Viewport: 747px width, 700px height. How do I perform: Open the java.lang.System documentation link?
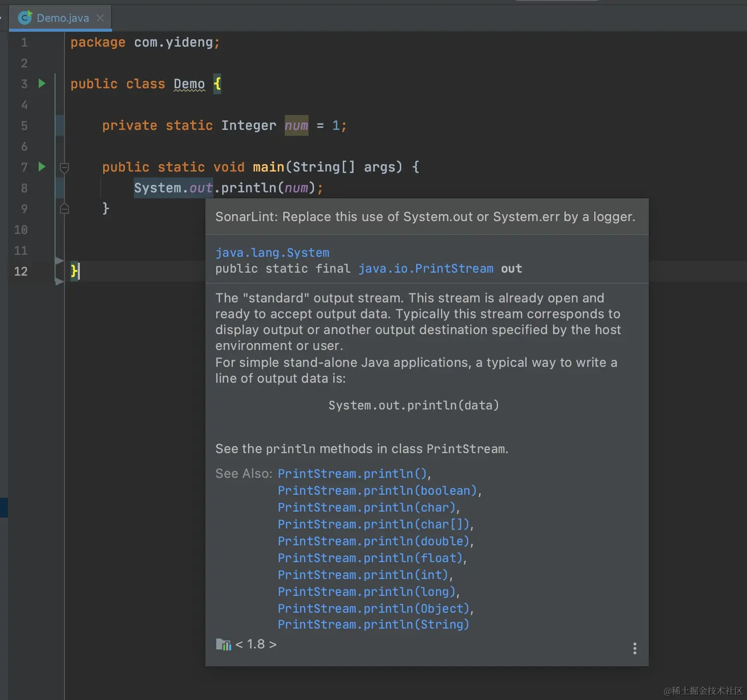(x=272, y=252)
